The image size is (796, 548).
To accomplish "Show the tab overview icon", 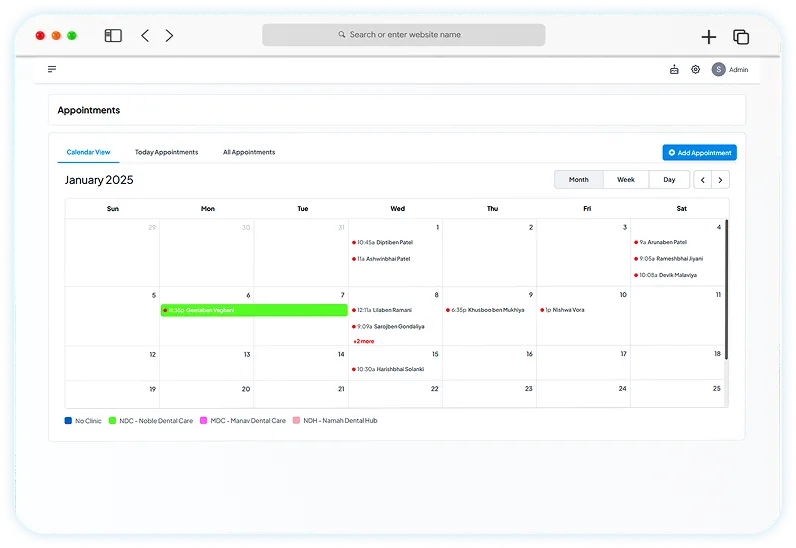I will (741, 37).
